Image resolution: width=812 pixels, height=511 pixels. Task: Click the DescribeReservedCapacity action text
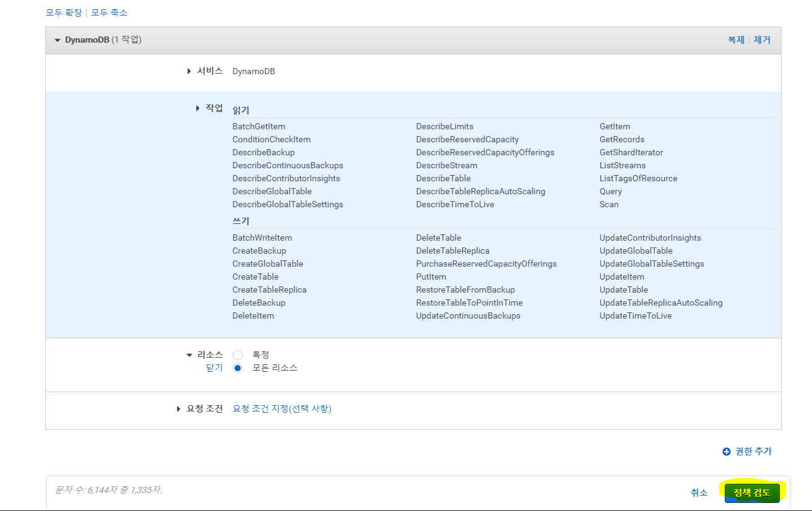(468, 139)
